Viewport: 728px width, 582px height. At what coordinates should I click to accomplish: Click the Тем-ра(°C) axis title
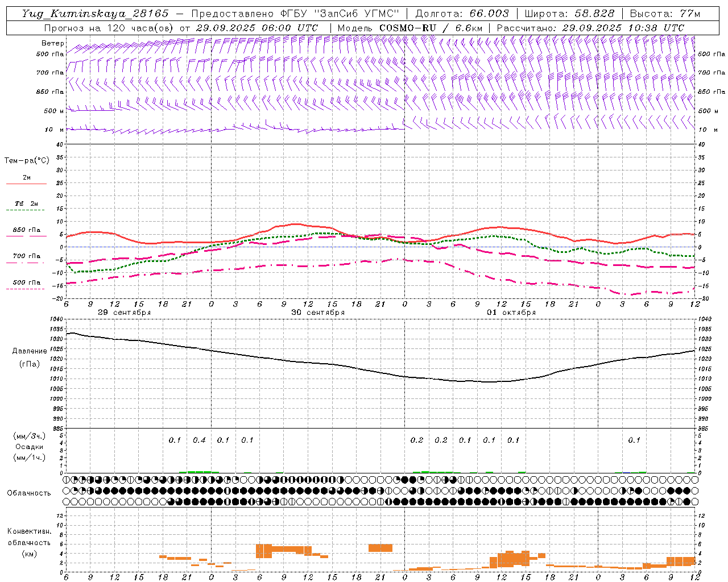(27, 161)
